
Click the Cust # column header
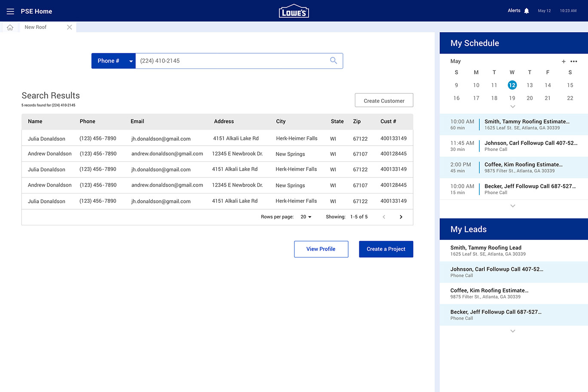[388, 122]
